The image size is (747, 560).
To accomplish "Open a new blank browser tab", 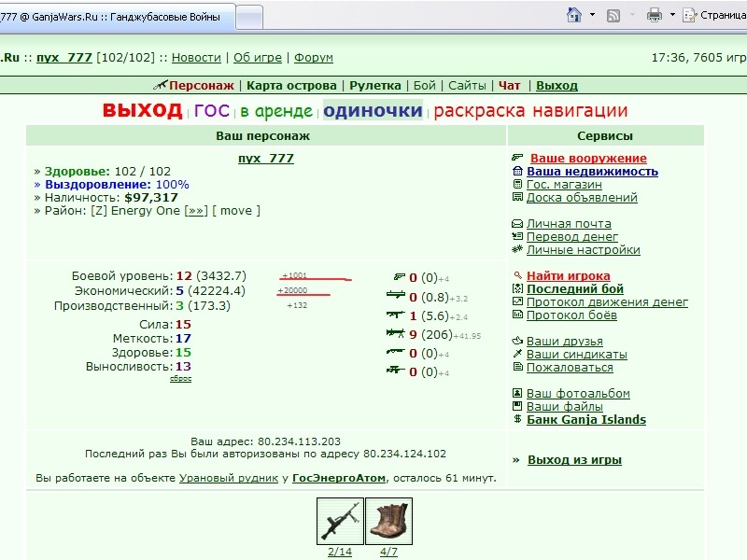I will click(x=249, y=18).
